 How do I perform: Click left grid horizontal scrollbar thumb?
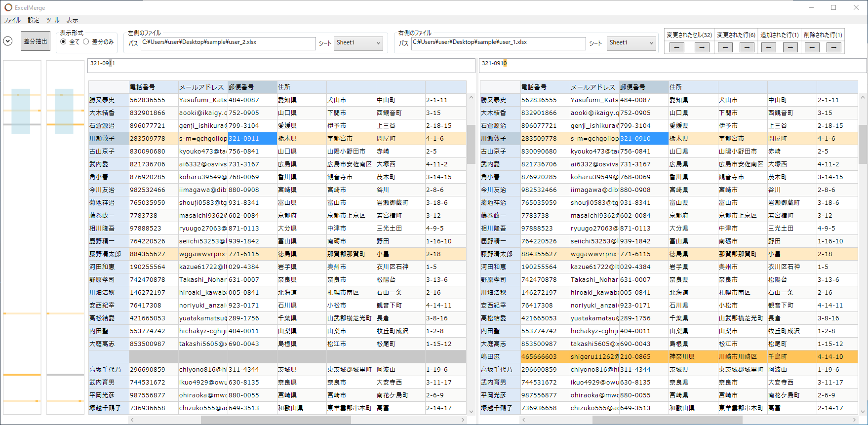click(x=276, y=420)
